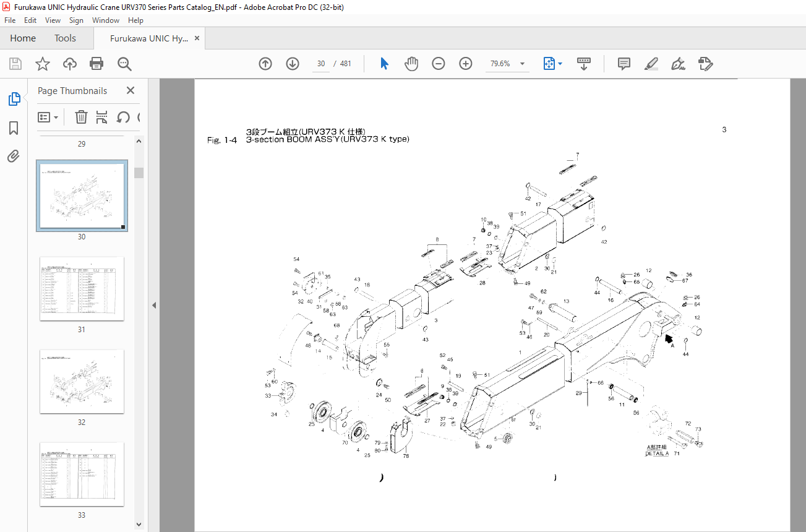Screen dimensions: 806x532
Task: Print the document with printer icon
Action: click(x=96, y=64)
